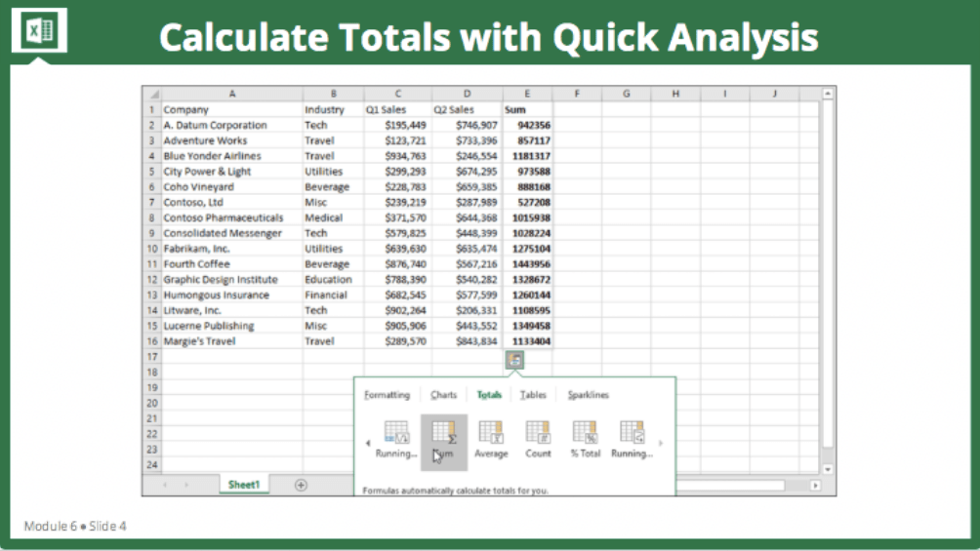Open the Formatting tab in Quick Analysis
Viewport: 980px width, 551px height.
[387, 395]
